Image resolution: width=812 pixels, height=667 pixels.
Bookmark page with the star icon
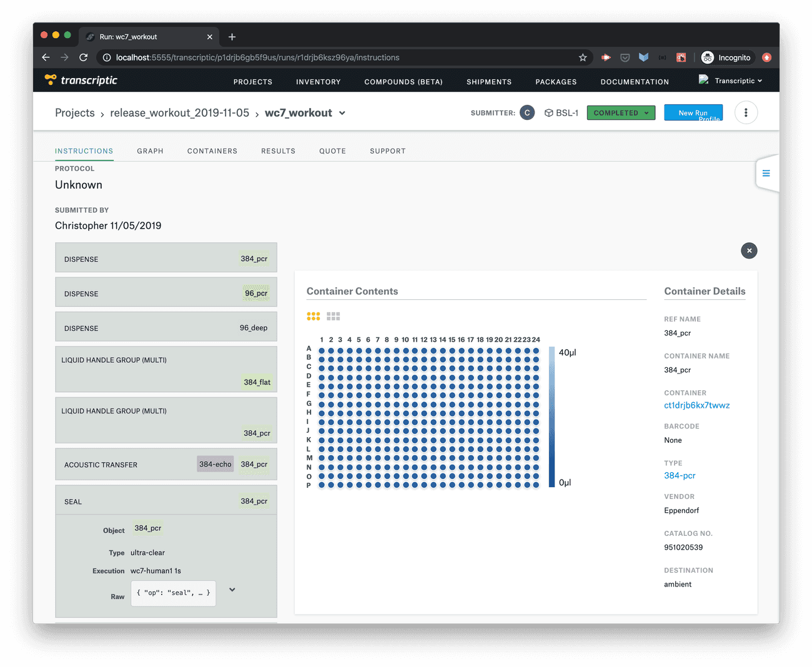pyautogui.click(x=583, y=57)
